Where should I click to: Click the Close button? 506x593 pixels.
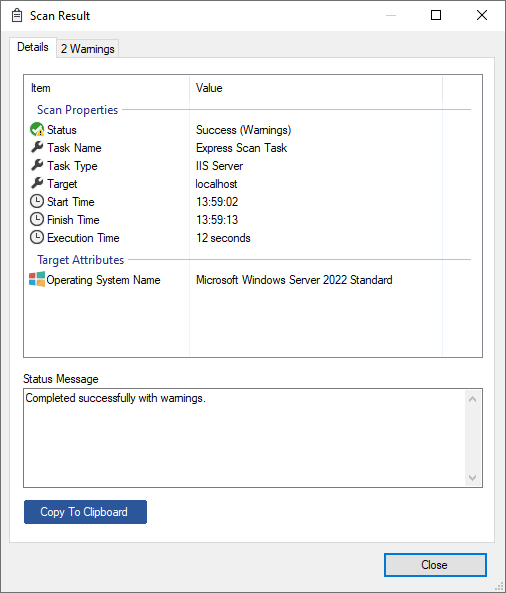coord(435,565)
